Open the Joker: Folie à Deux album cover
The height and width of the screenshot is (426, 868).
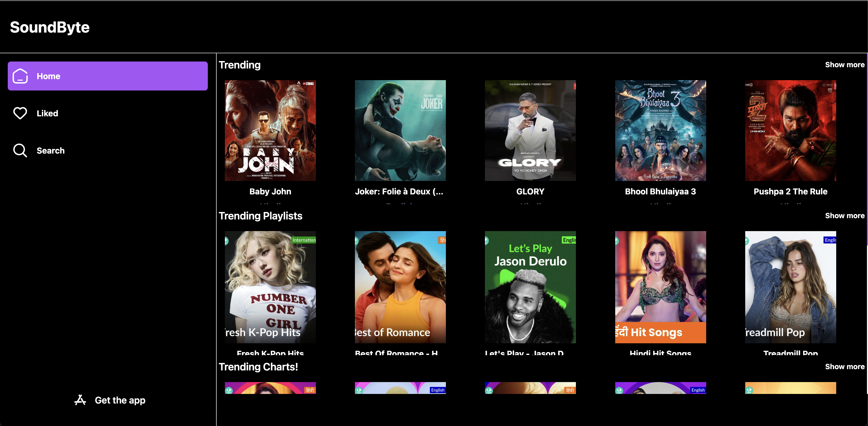coord(400,131)
